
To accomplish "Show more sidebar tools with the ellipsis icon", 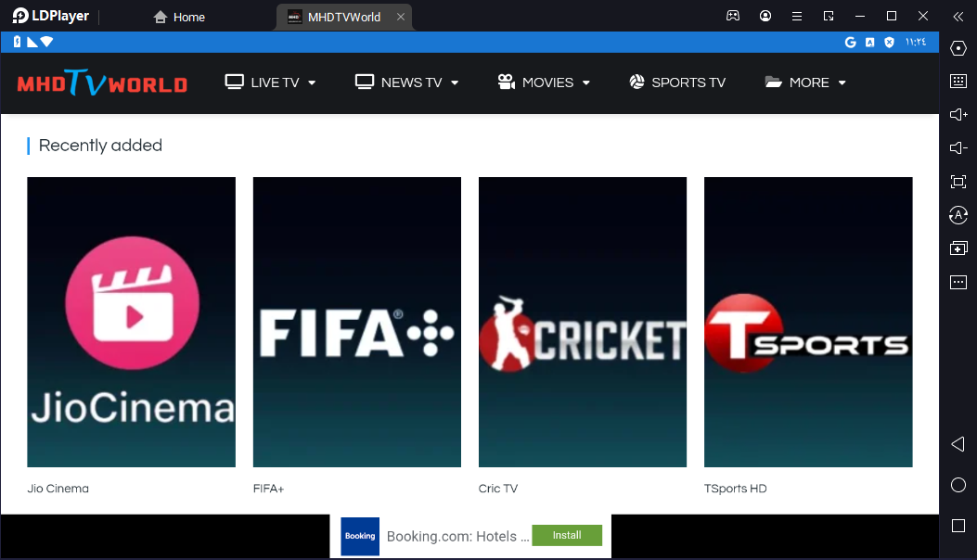I will tap(958, 282).
